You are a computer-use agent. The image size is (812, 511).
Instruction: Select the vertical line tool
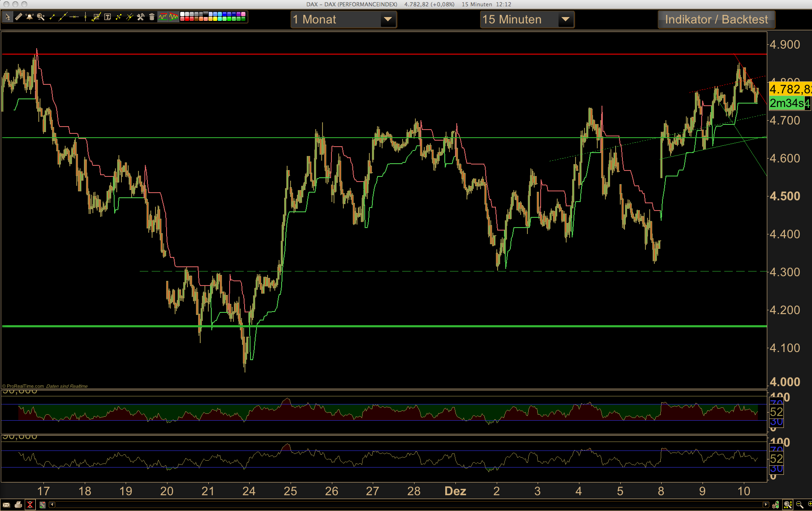pyautogui.click(x=85, y=17)
